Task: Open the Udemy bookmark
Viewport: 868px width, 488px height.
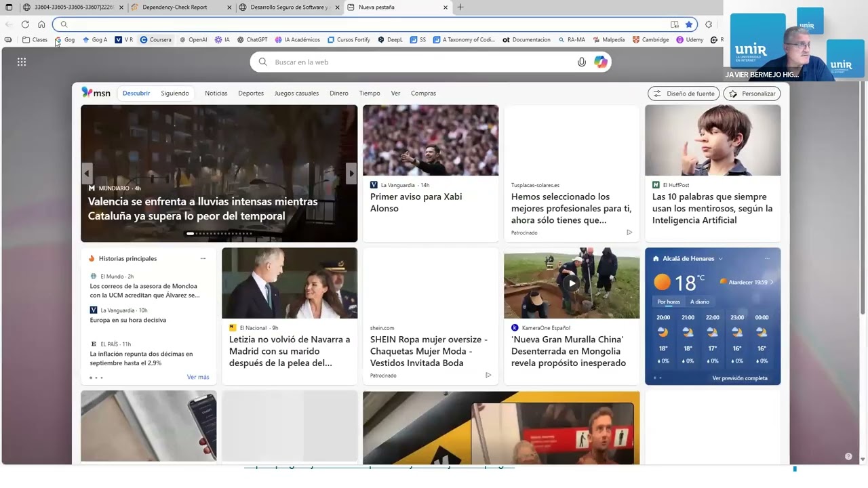Action: click(x=690, y=40)
